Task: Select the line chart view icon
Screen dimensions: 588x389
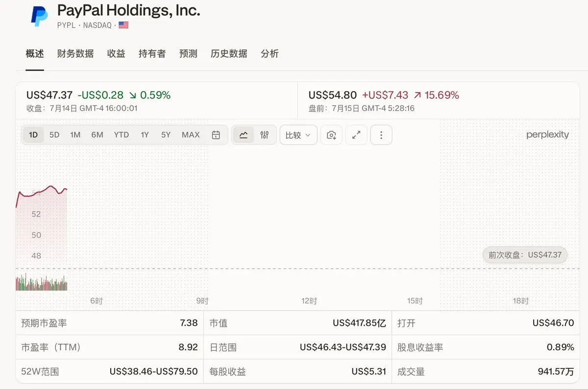Action: coord(244,135)
